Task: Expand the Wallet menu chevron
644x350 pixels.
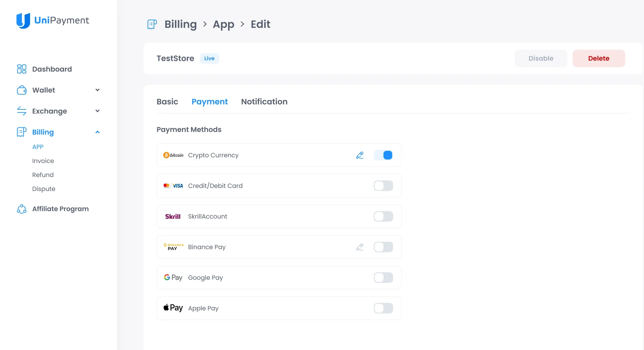Action: (98, 90)
